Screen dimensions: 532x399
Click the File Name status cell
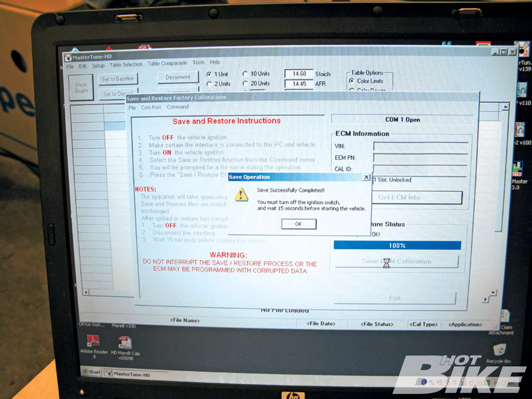[185, 321]
